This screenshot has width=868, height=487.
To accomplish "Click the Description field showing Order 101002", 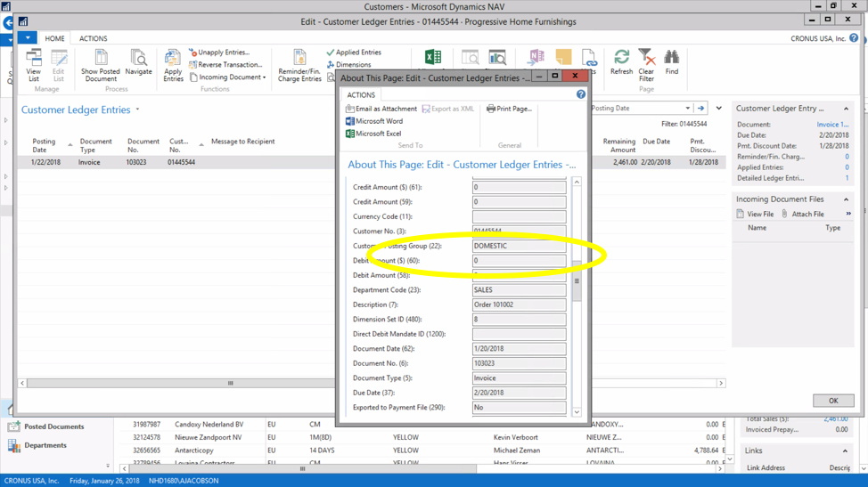I will click(x=520, y=304).
